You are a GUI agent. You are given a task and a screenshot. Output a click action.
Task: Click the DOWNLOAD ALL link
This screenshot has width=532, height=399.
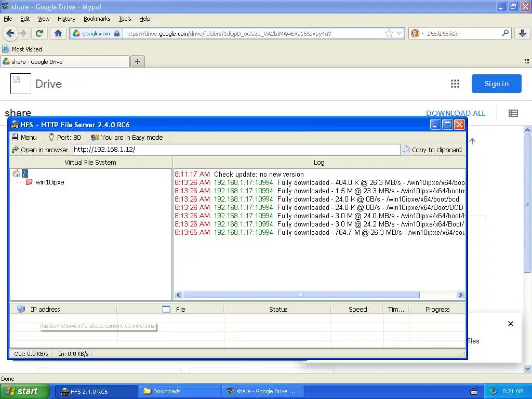tap(455, 113)
